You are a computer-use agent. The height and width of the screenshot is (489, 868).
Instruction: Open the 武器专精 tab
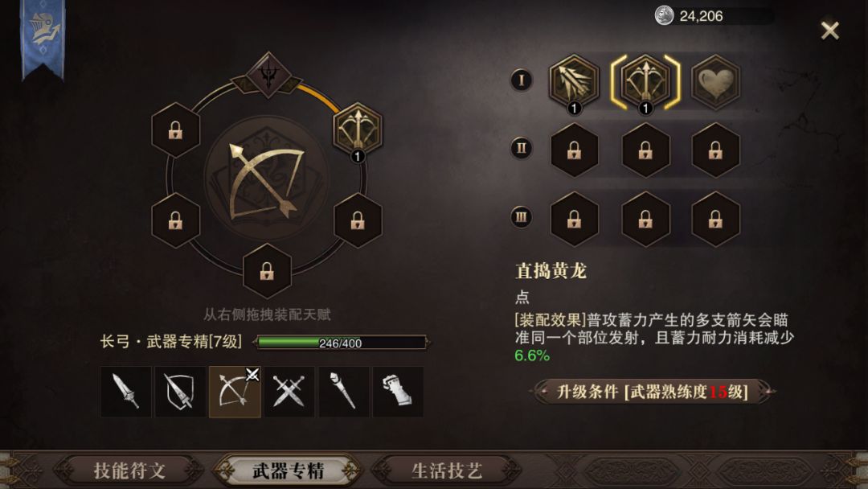coord(288,471)
